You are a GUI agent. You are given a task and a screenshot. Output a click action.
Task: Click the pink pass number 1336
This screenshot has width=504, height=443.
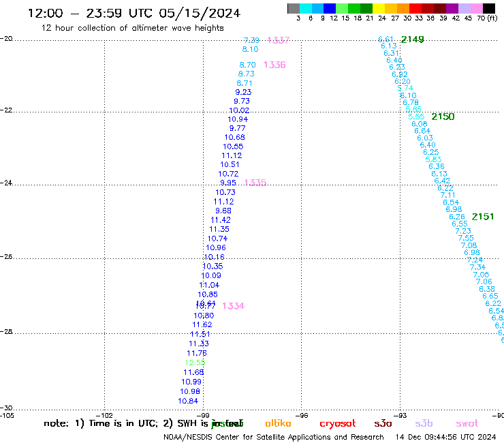tap(274, 65)
